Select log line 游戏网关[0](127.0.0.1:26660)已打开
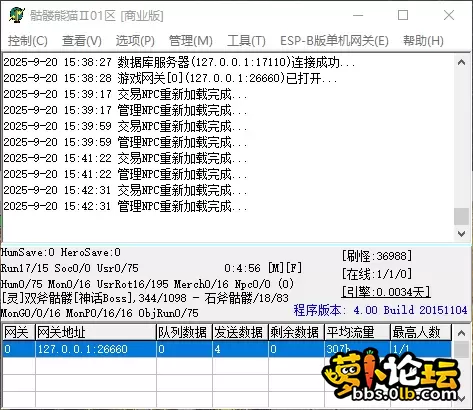 point(170,78)
